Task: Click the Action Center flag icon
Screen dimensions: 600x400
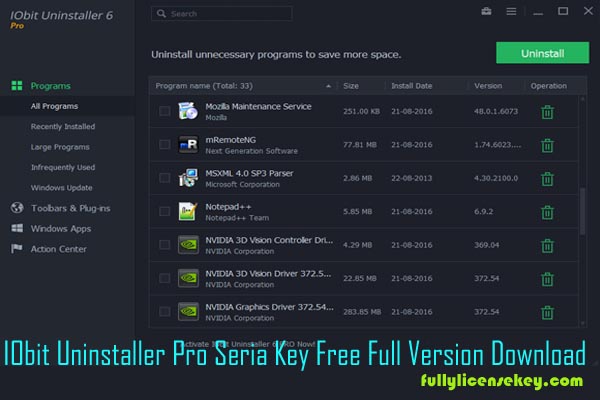Action: point(17,249)
